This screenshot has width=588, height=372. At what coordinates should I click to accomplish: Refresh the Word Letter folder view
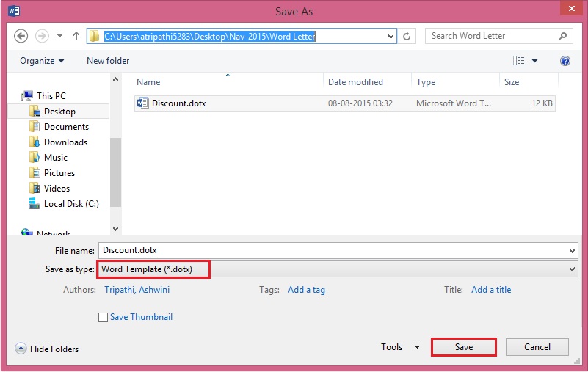pos(410,36)
